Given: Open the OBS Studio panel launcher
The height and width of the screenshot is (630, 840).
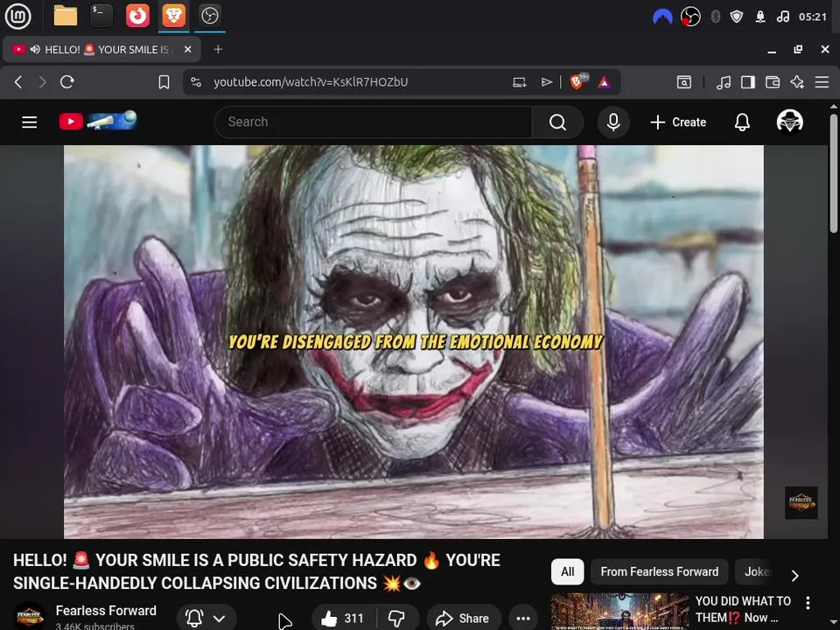Looking at the screenshot, I should coord(209,16).
